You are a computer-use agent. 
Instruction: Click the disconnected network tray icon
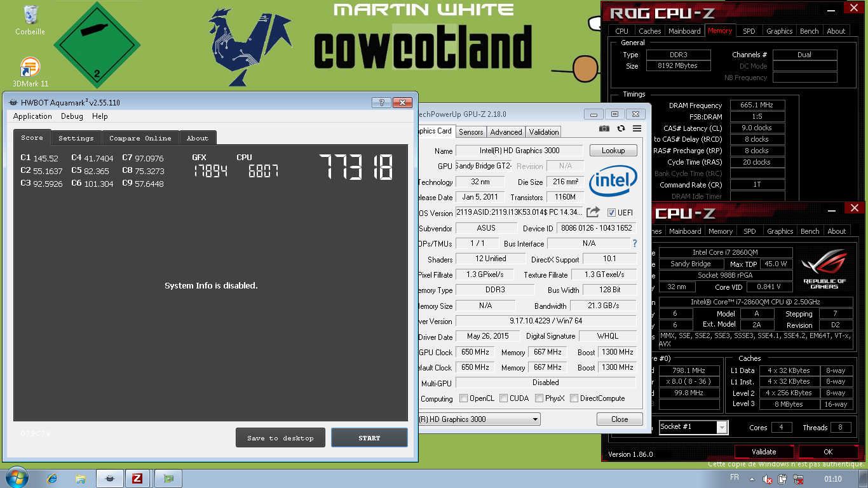point(799,479)
